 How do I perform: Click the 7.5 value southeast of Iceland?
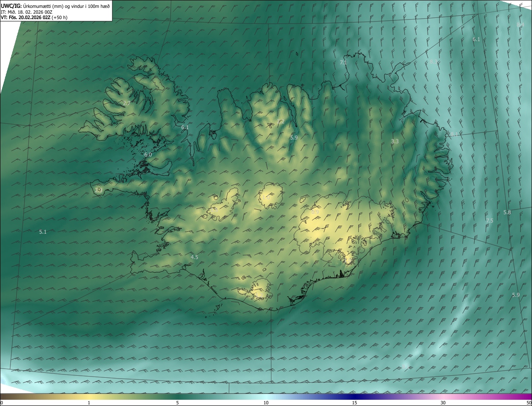tap(490, 220)
